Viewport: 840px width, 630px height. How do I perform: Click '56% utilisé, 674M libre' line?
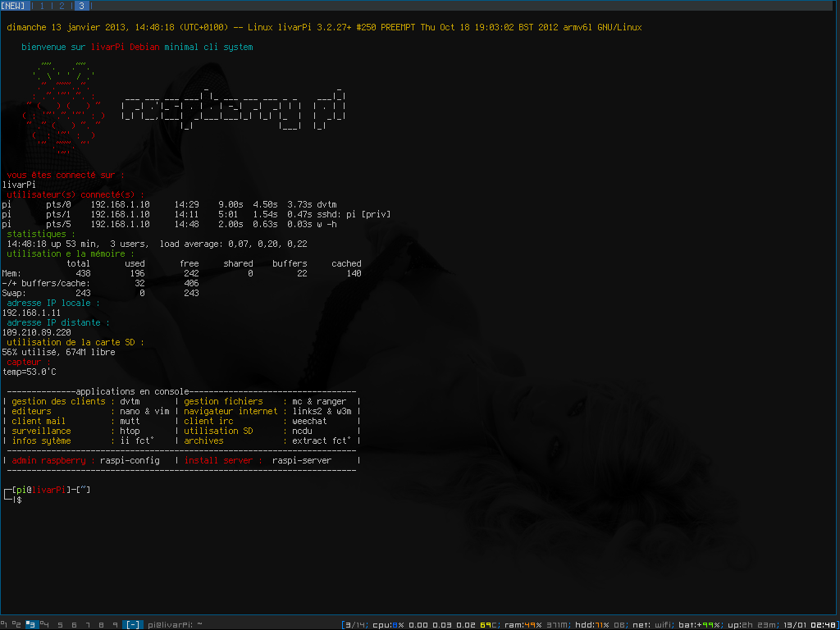click(58, 352)
